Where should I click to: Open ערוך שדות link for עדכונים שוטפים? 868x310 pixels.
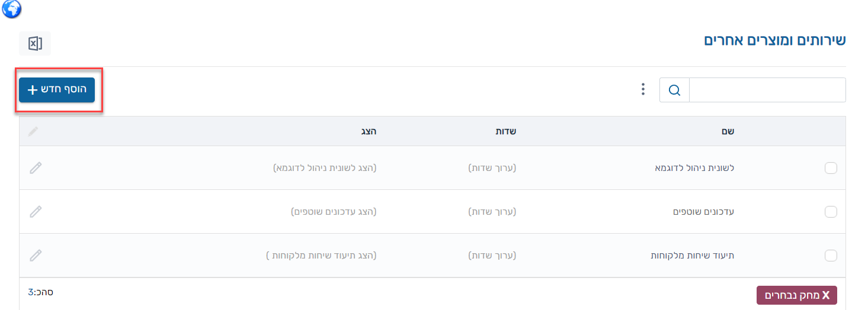pyautogui.click(x=492, y=212)
